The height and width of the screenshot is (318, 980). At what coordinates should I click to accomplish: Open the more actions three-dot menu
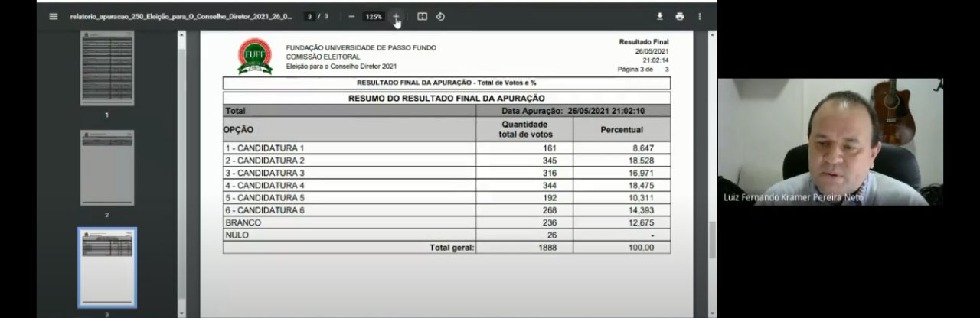699,16
